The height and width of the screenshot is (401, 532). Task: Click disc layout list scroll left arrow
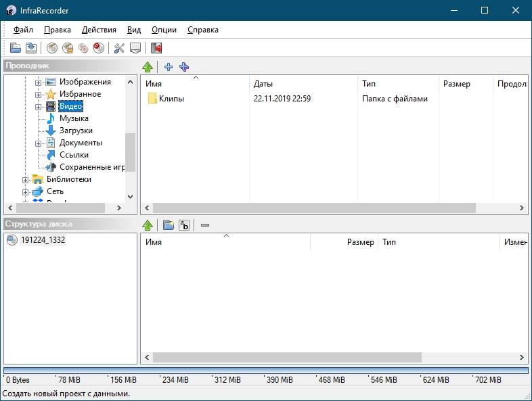(x=147, y=357)
